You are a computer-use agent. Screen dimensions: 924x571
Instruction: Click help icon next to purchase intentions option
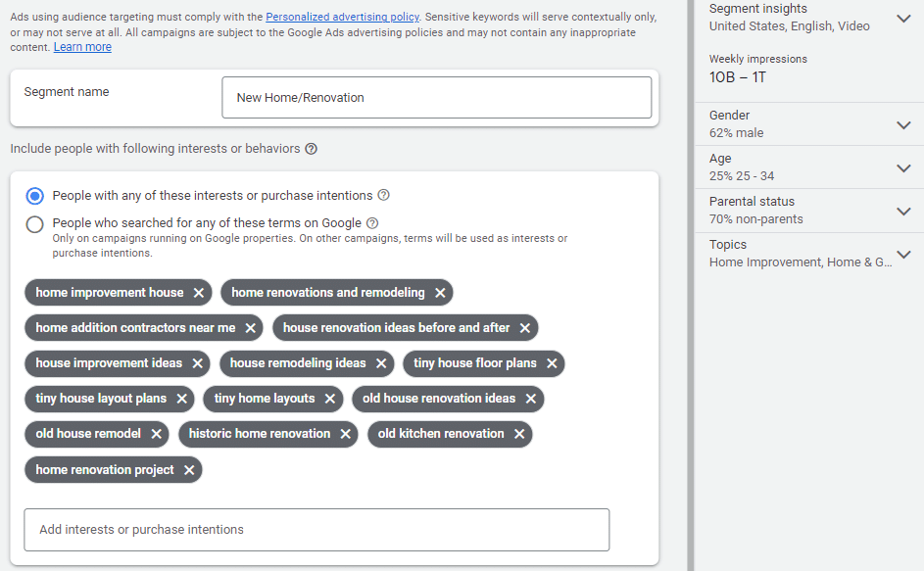click(x=383, y=195)
